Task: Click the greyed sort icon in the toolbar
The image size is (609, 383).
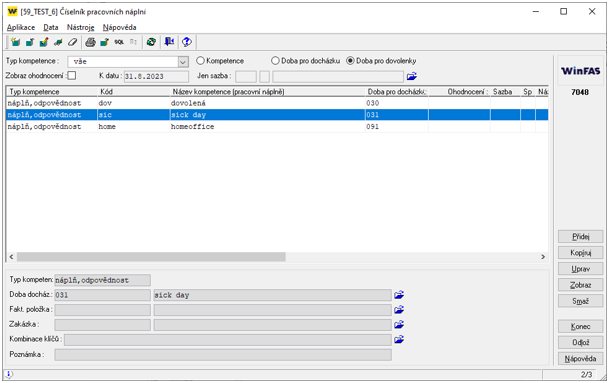Action: pos(133,42)
